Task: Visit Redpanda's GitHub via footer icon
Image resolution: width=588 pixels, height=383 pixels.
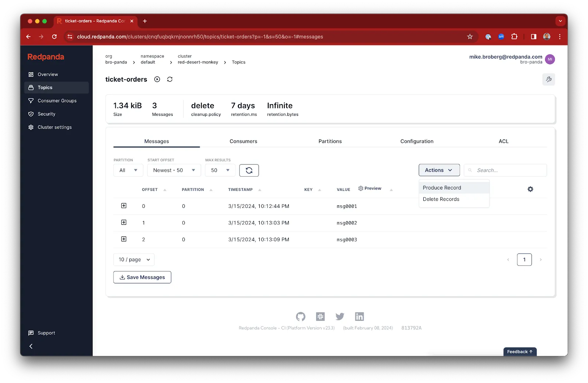Action: tap(301, 316)
